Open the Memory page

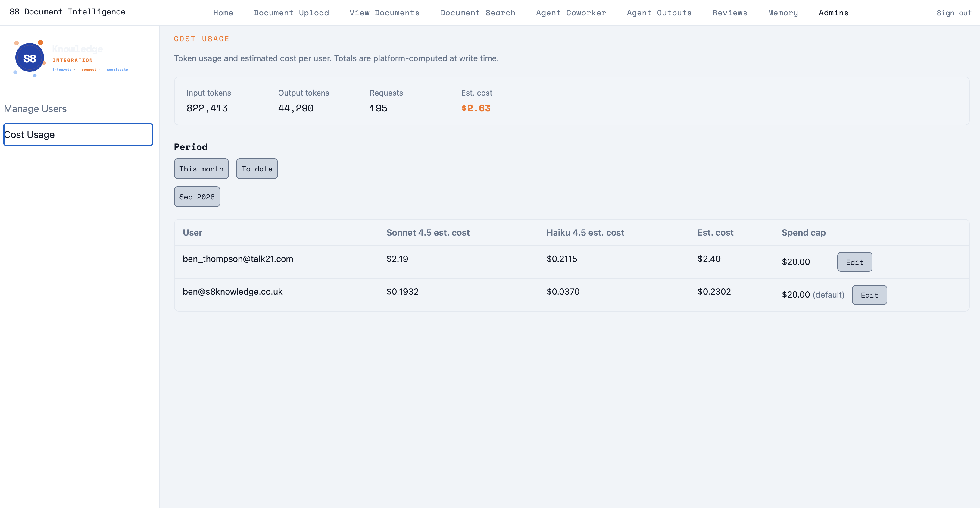(783, 13)
